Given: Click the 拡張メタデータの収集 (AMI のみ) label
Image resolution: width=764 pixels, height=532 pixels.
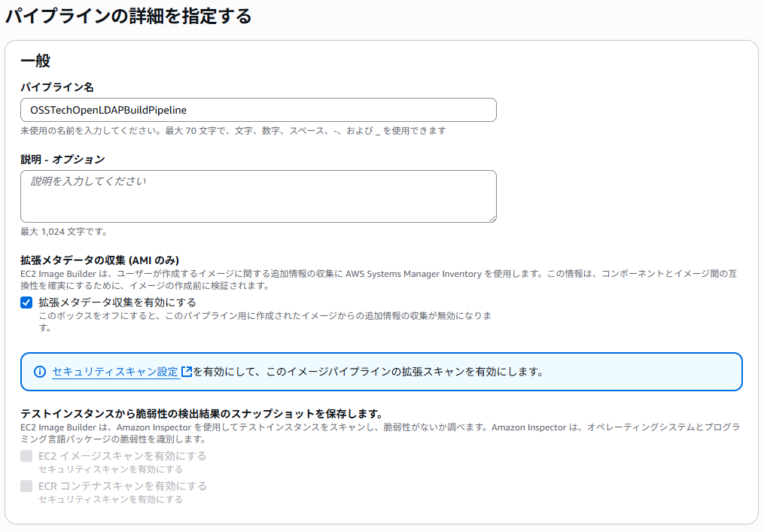Looking at the screenshot, I should pos(100,260).
